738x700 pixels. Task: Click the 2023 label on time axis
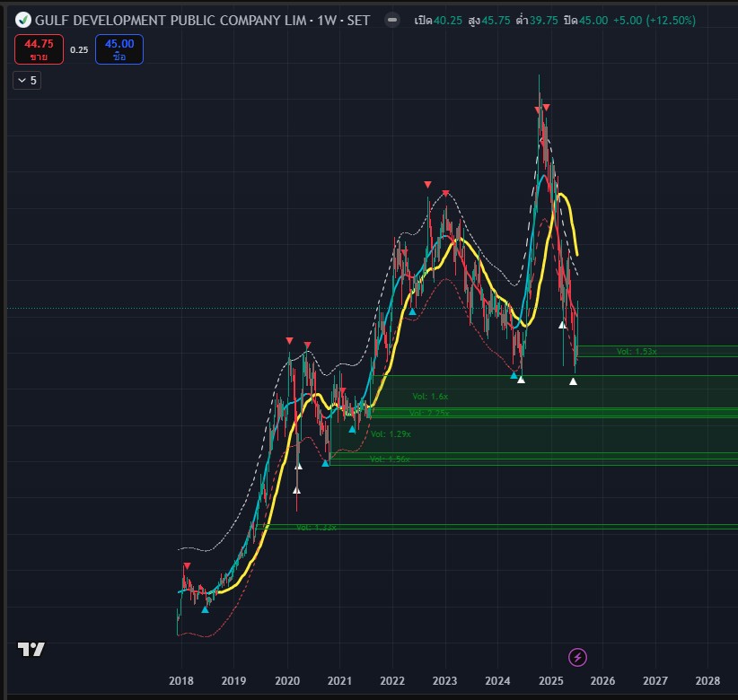point(444,681)
